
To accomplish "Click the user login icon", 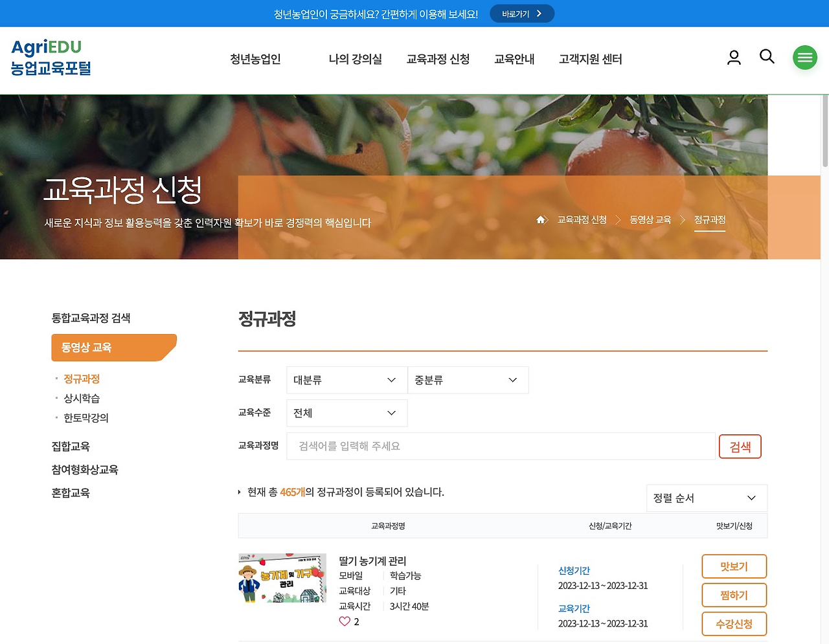I will click(x=734, y=57).
